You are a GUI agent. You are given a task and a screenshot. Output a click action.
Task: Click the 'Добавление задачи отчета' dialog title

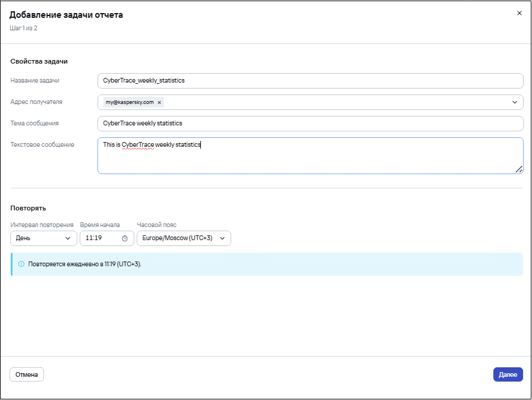pyautogui.click(x=66, y=15)
